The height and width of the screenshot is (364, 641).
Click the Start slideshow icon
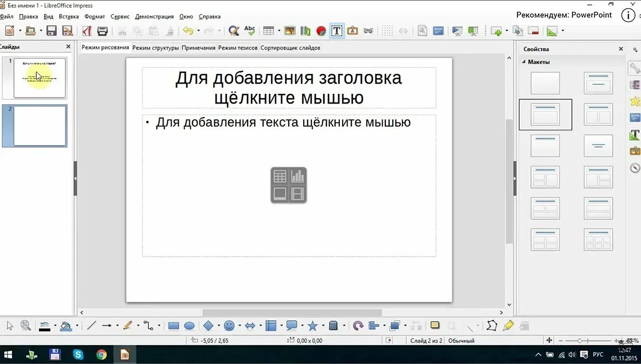tap(458, 31)
